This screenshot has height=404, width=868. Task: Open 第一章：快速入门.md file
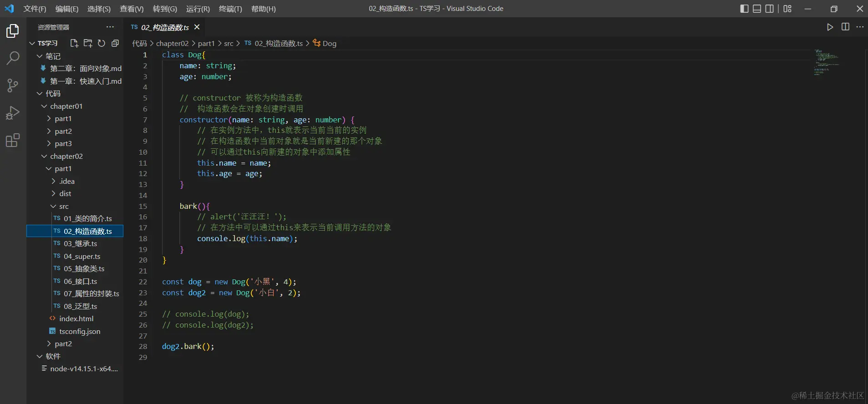[x=86, y=81]
